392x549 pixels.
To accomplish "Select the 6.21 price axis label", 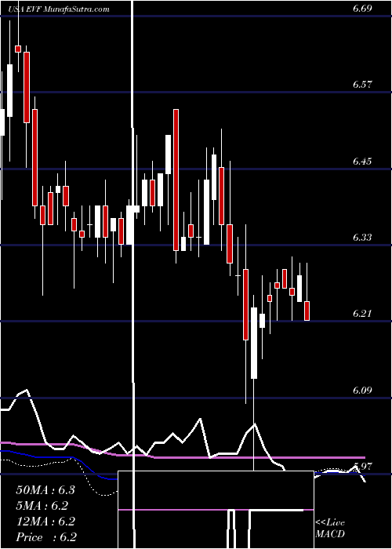I will [x=362, y=314].
